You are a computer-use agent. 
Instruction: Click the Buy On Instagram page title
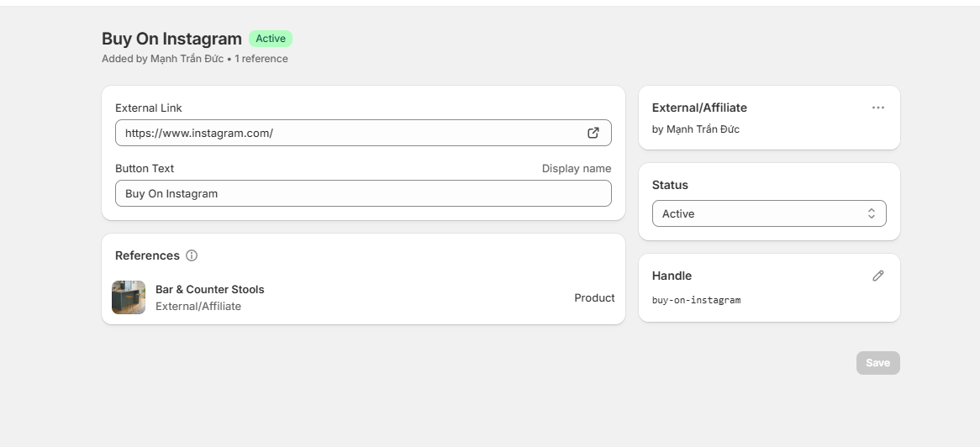pyautogui.click(x=171, y=39)
